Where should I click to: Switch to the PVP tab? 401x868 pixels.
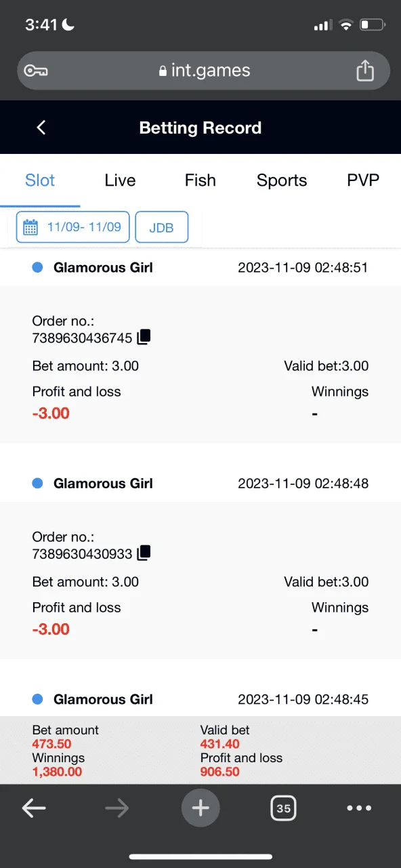[x=363, y=180]
